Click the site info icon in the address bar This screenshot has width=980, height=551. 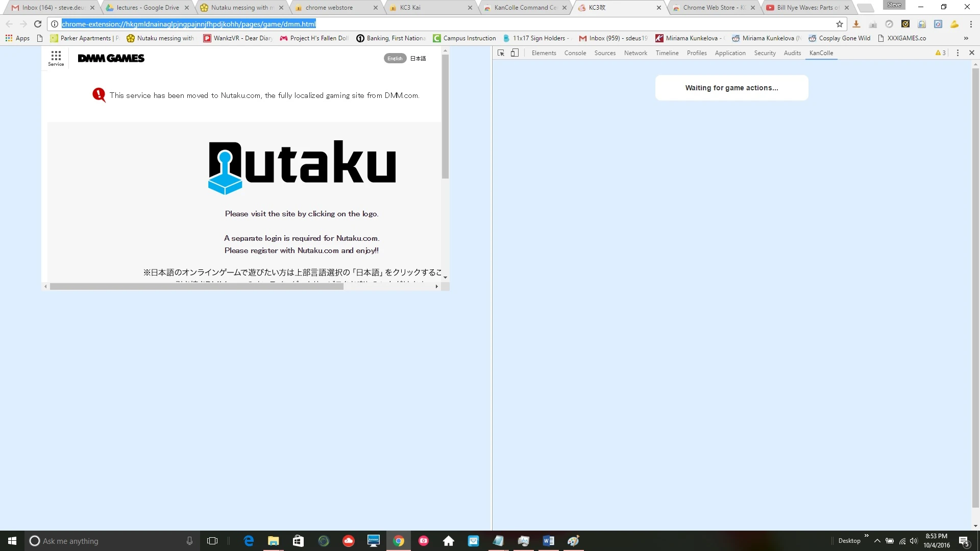point(55,24)
